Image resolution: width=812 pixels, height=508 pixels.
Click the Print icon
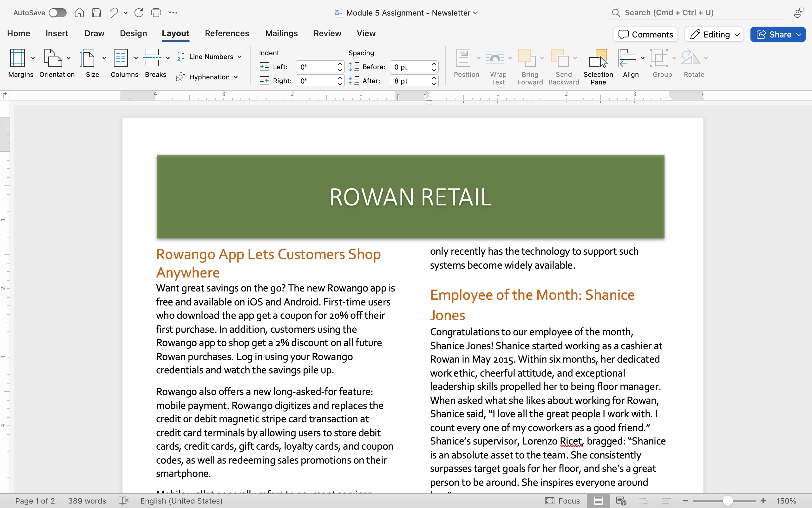pos(156,13)
